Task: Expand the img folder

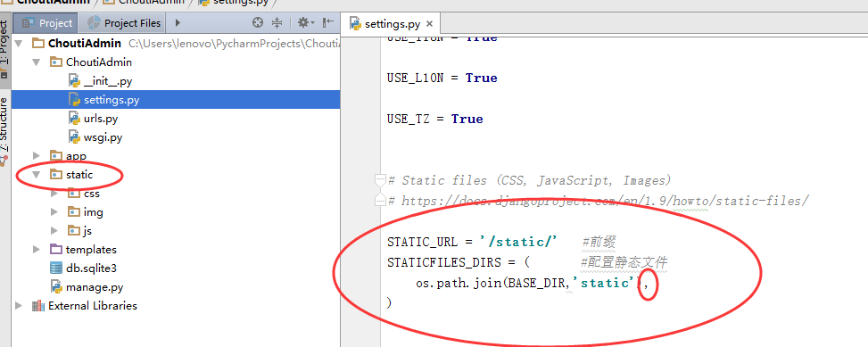Action: coord(54,212)
